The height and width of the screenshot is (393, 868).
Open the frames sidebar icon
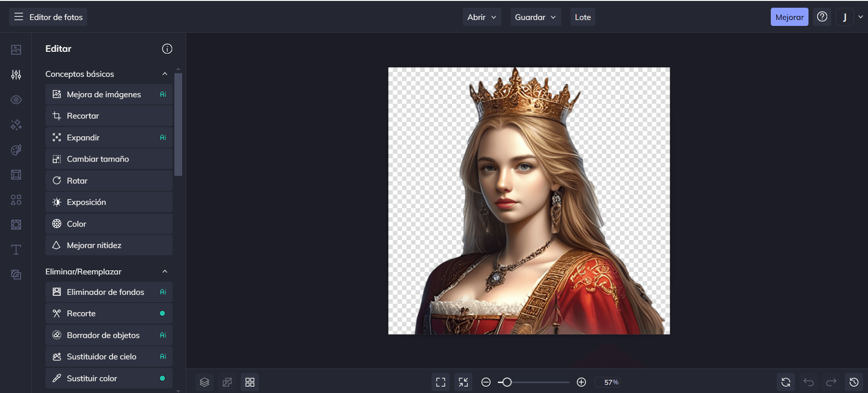[16, 174]
